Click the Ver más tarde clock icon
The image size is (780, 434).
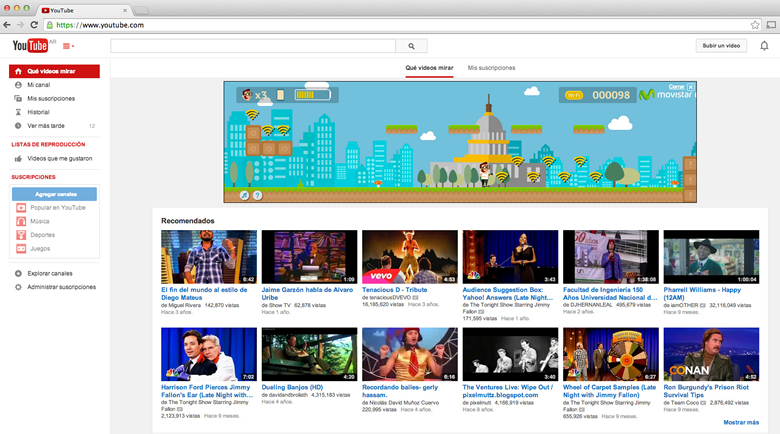[18, 126]
